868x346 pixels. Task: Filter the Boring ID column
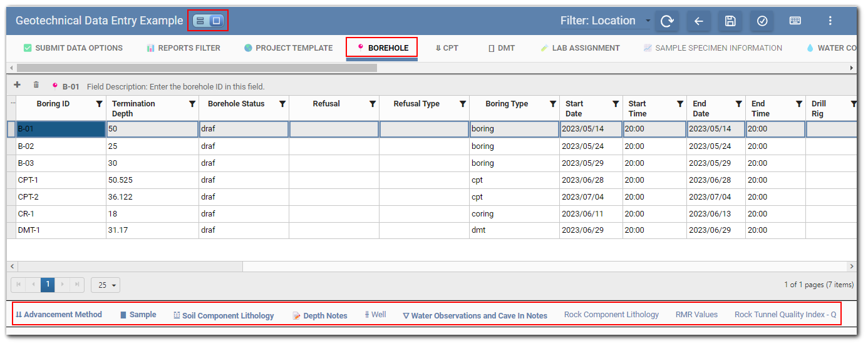[x=99, y=104]
